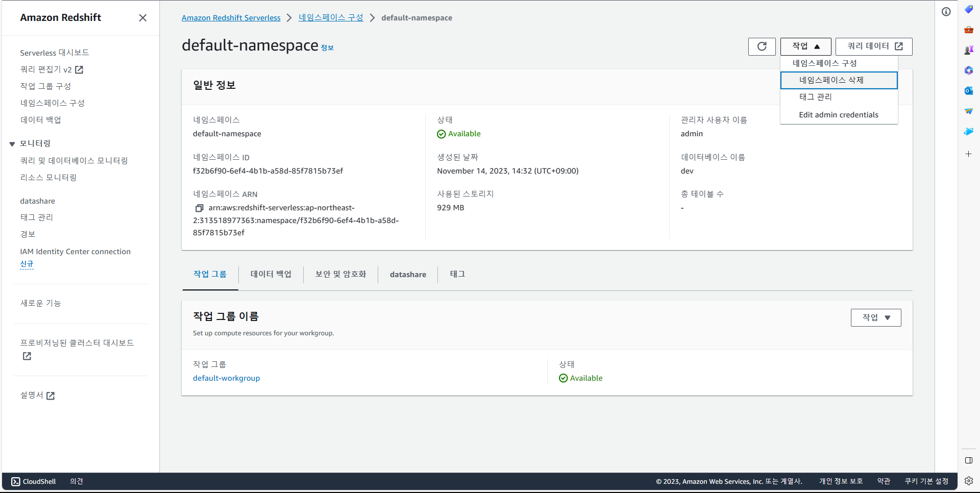Open the Outlook icon in browser sidebar

(968, 91)
